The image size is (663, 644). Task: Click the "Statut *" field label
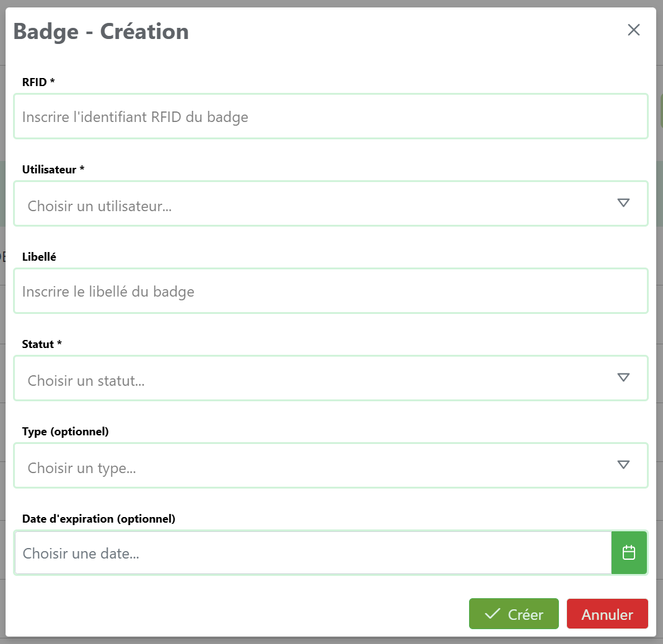(x=42, y=344)
